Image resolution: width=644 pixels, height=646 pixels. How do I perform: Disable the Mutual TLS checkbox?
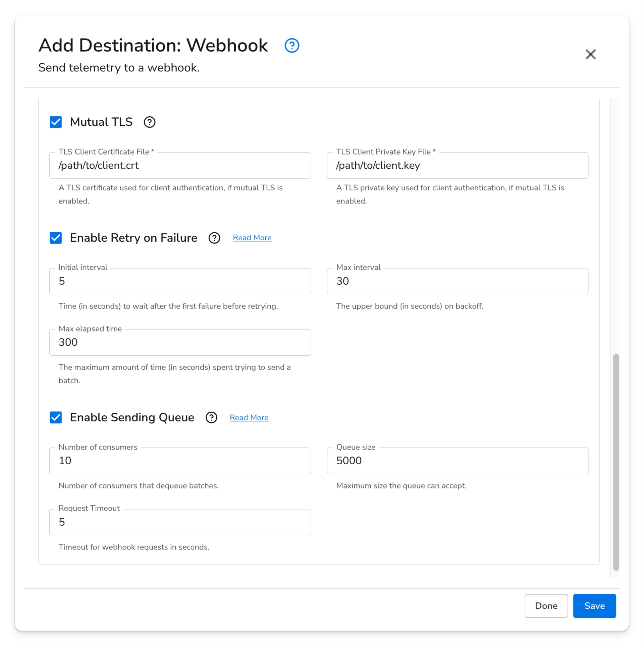[x=56, y=122]
